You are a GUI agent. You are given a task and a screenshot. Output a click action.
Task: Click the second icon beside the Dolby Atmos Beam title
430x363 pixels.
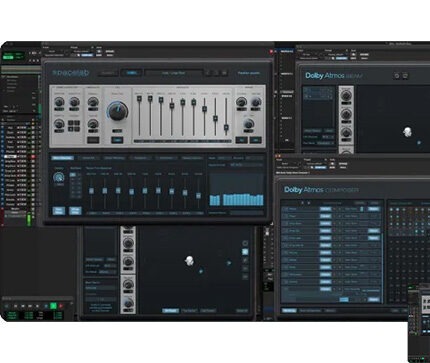405,76
